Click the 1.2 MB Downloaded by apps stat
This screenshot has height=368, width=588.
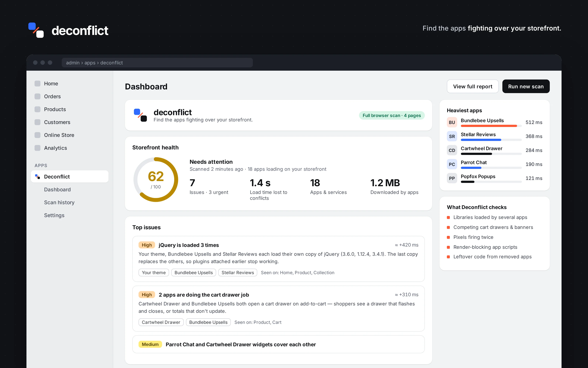[x=394, y=186]
